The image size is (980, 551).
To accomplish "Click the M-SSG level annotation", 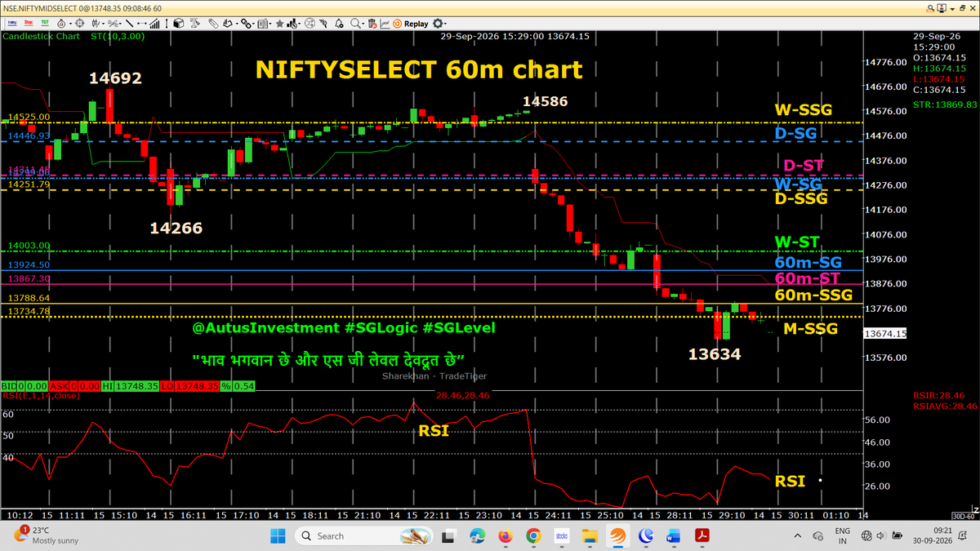I will click(x=810, y=329).
